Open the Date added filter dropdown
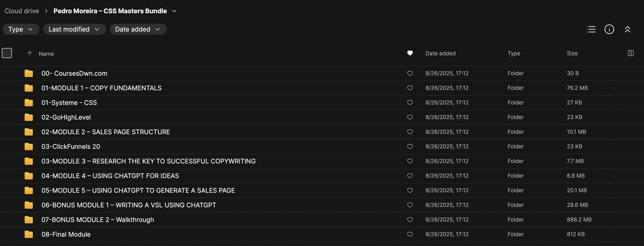 point(138,29)
